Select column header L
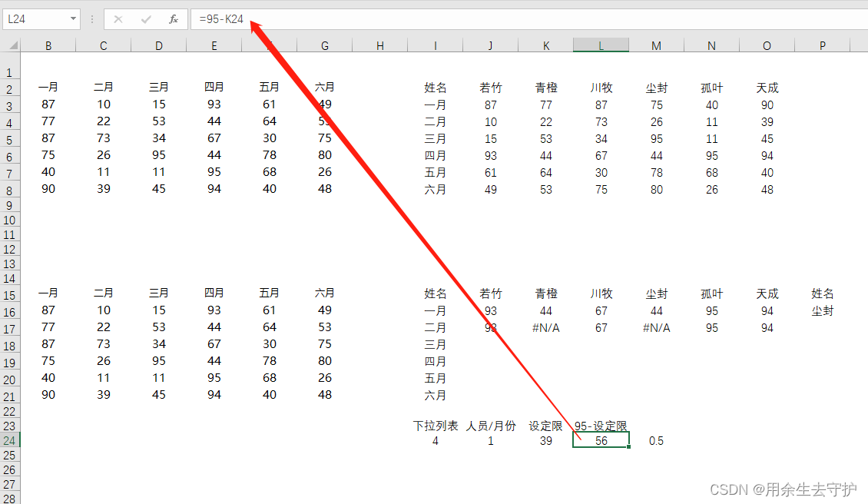 [x=601, y=45]
